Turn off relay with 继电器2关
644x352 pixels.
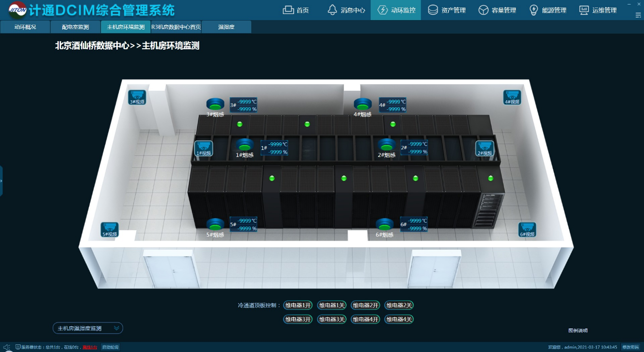tap(399, 305)
